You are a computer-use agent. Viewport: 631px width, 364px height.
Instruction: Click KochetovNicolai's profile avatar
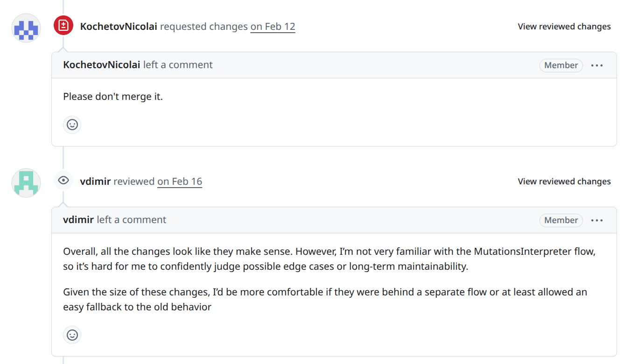pos(26,28)
